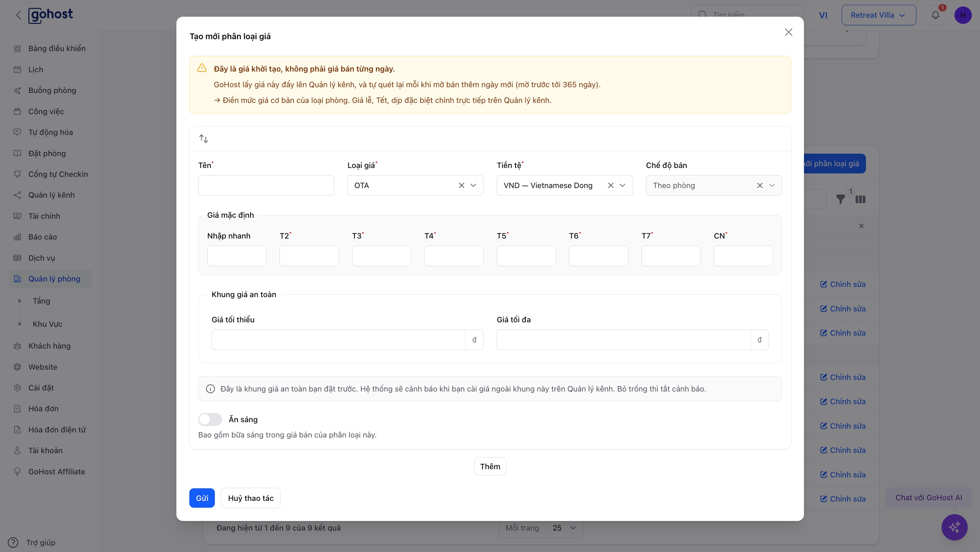980x552 pixels.
Task: Open the Retreat Villa property selector
Action: coord(878,15)
